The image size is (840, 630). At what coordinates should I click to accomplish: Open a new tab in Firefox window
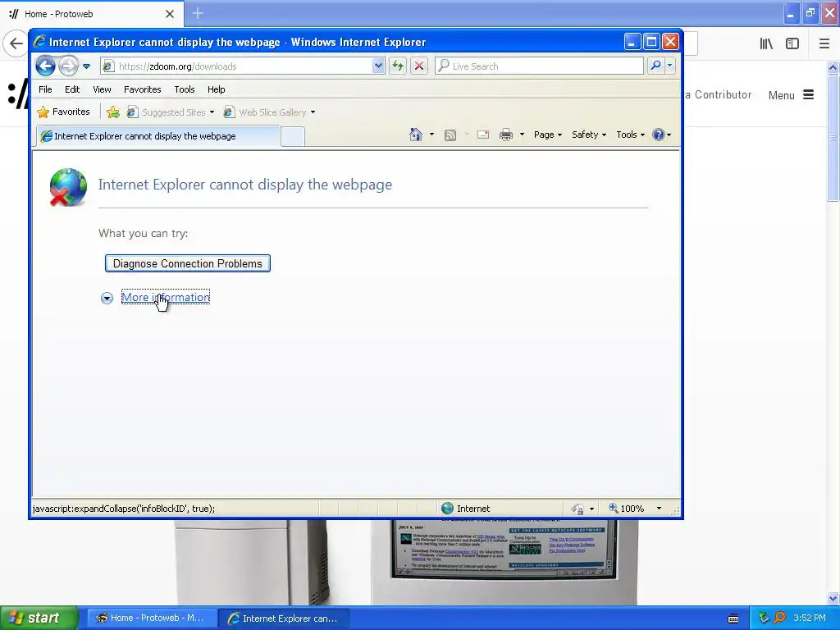point(198,13)
